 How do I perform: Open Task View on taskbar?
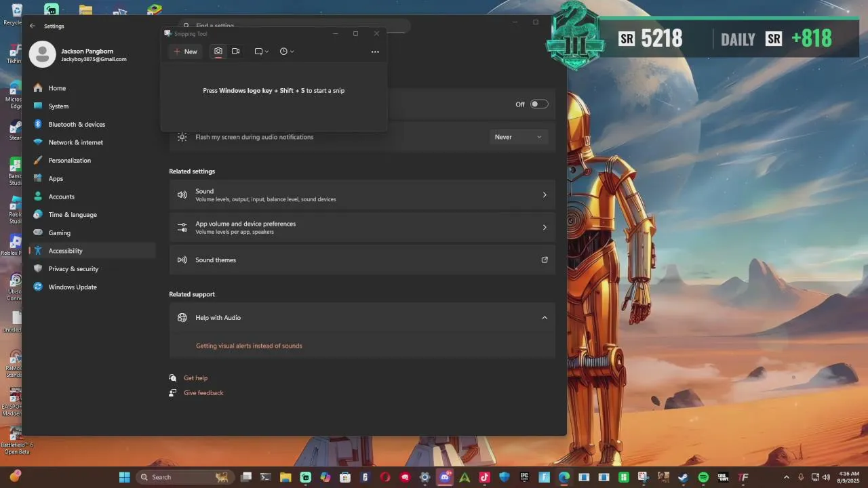click(246, 477)
